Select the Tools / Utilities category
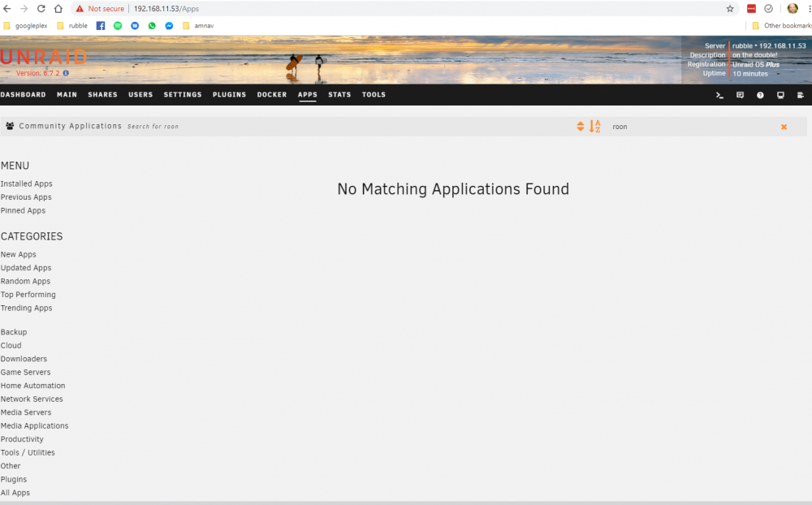 click(x=28, y=453)
